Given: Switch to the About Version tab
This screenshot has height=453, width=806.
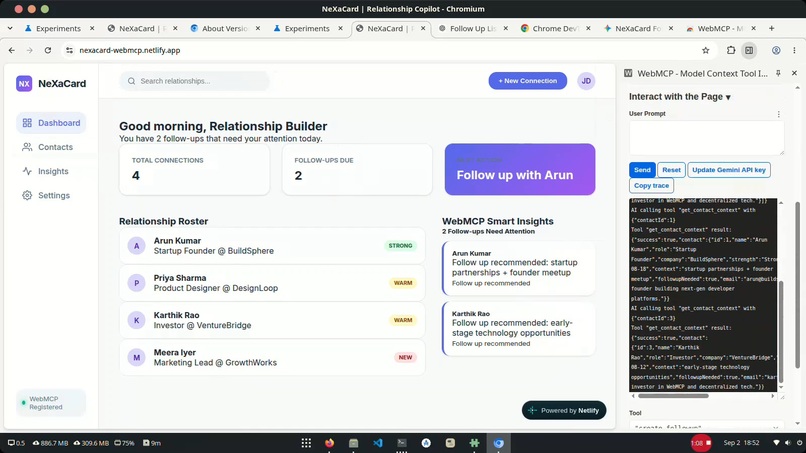Looking at the screenshot, I should point(225,28).
